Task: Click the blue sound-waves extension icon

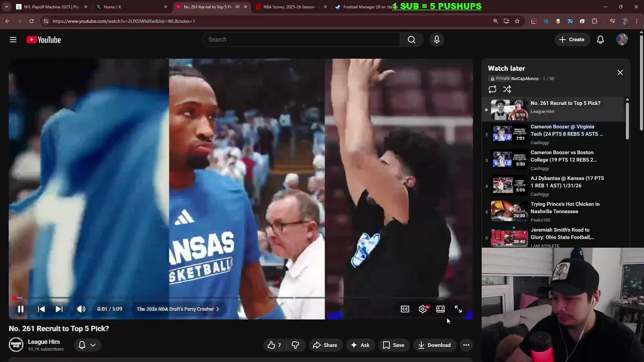Action: (x=546, y=21)
